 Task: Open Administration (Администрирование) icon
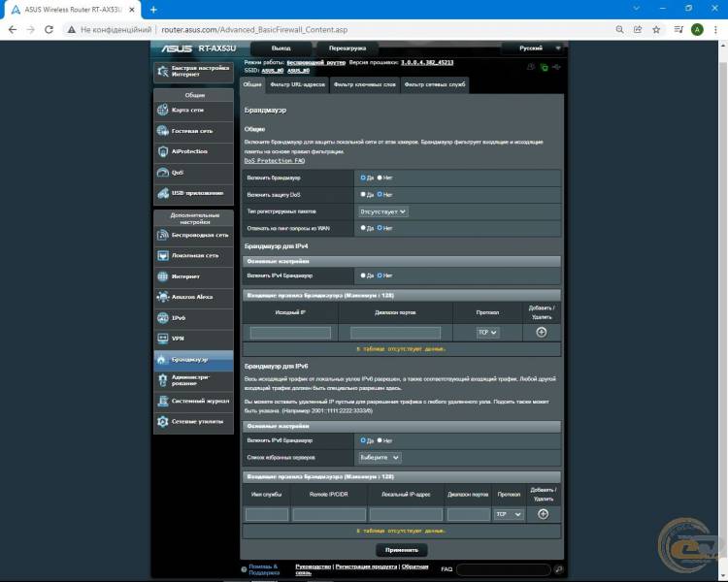pos(162,380)
